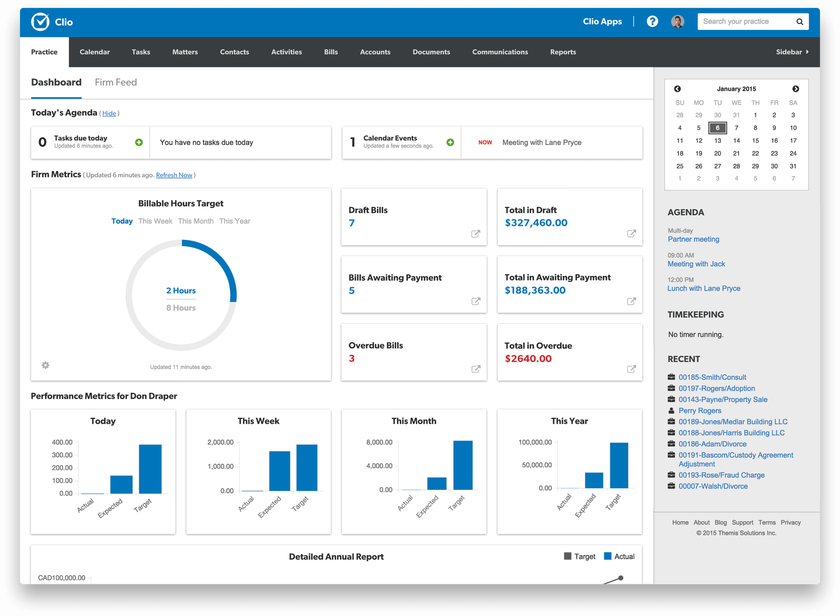The height and width of the screenshot is (616, 840).
Task: Click the search magnifier icon
Action: 800,22
